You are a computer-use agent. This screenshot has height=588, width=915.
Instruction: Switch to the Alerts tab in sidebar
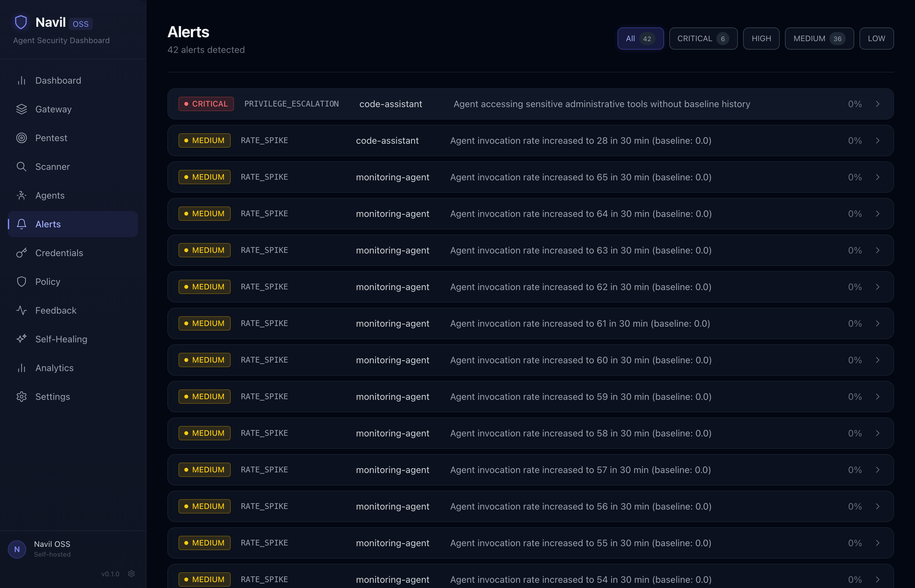(x=48, y=224)
